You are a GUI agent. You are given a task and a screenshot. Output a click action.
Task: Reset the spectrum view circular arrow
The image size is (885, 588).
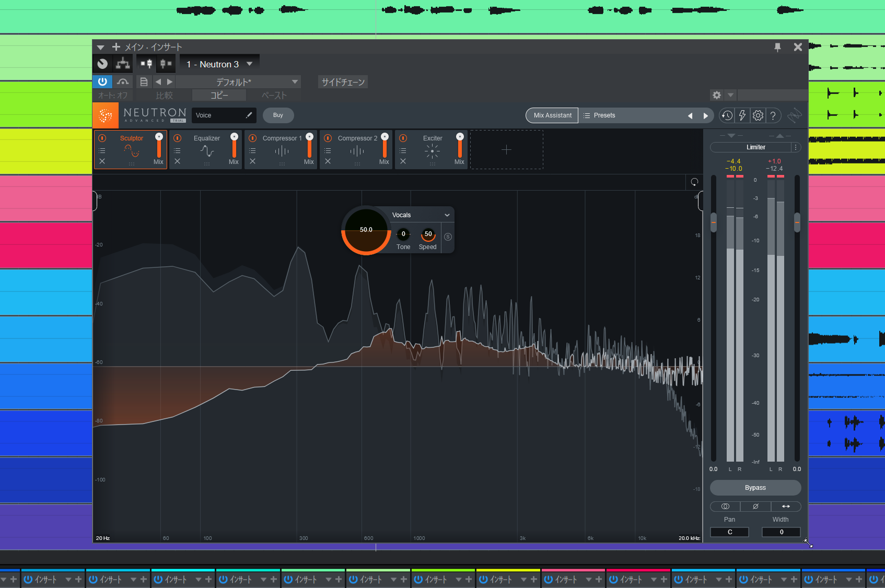(694, 182)
